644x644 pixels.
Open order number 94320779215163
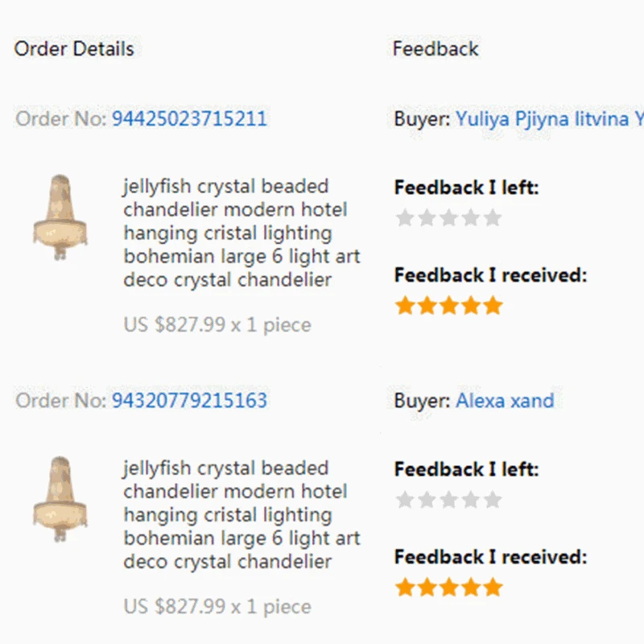tap(189, 401)
